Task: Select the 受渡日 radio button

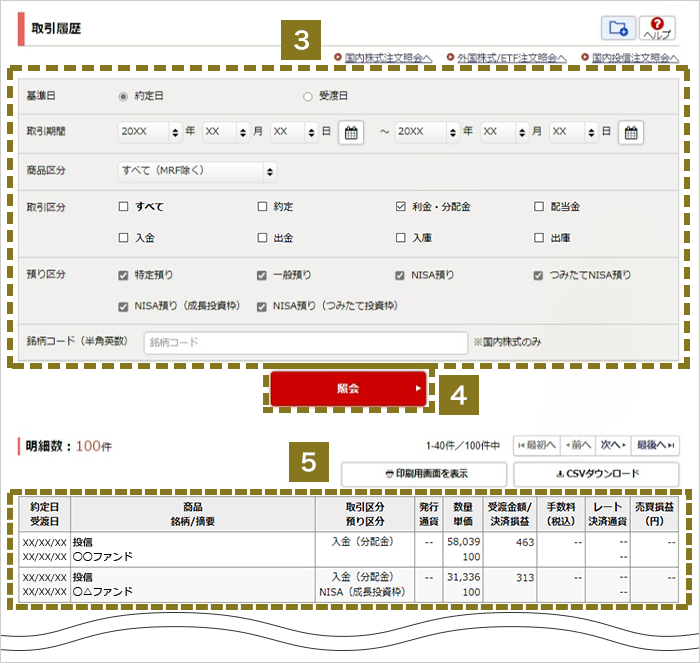Action: [307, 96]
